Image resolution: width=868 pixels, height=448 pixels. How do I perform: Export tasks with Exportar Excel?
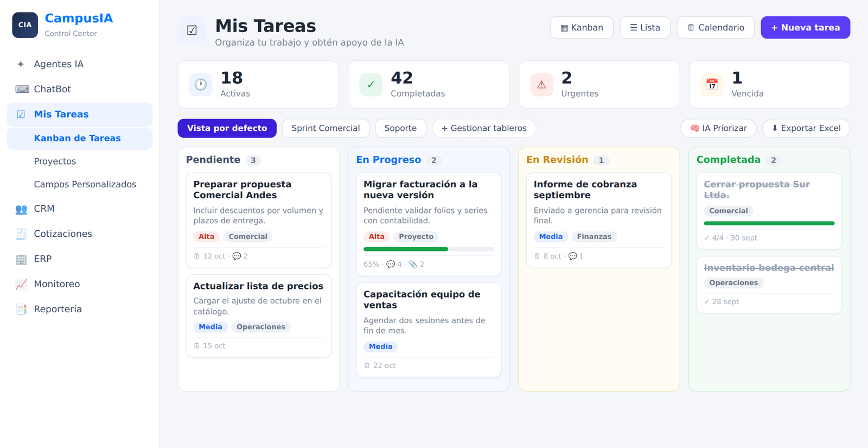coord(806,128)
